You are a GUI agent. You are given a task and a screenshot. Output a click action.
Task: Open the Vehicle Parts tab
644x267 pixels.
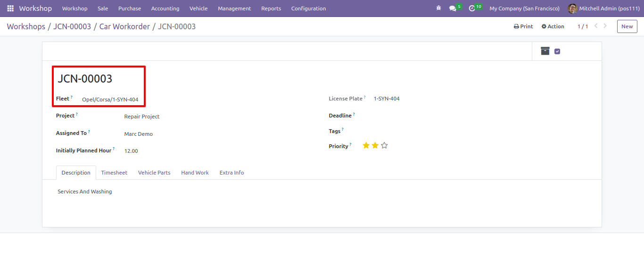click(154, 173)
